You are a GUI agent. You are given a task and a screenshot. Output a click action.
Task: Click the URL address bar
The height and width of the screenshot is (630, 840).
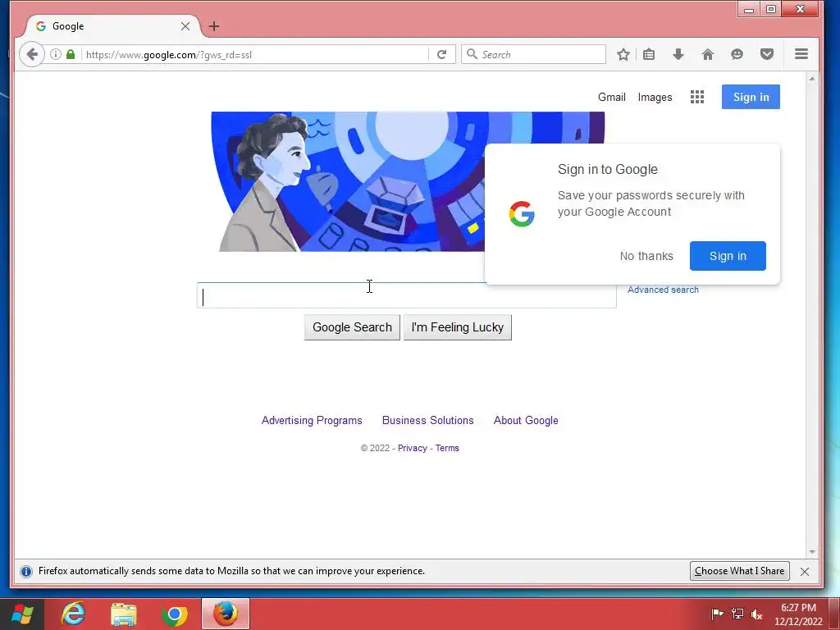[x=256, y=54]
